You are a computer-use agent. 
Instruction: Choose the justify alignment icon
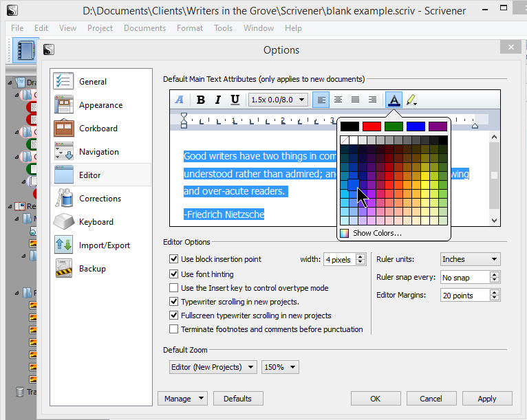pyautogui.click(x=356, y=100)
